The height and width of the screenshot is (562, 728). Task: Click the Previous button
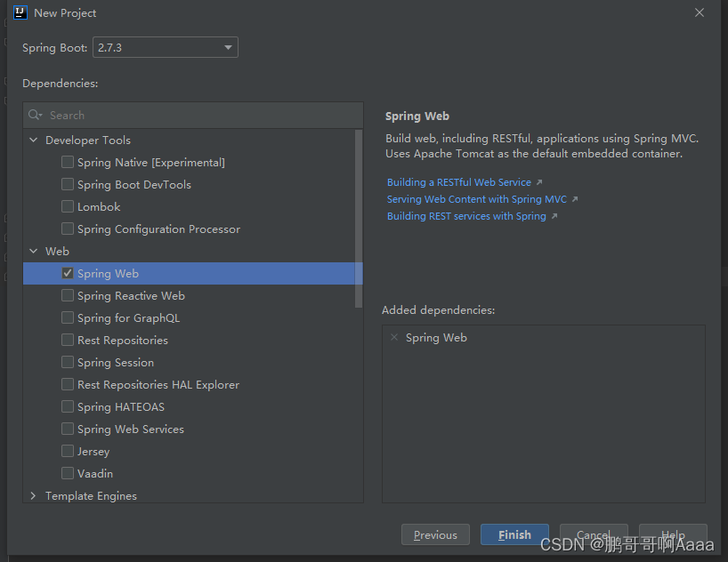click(x=435, y=534)
